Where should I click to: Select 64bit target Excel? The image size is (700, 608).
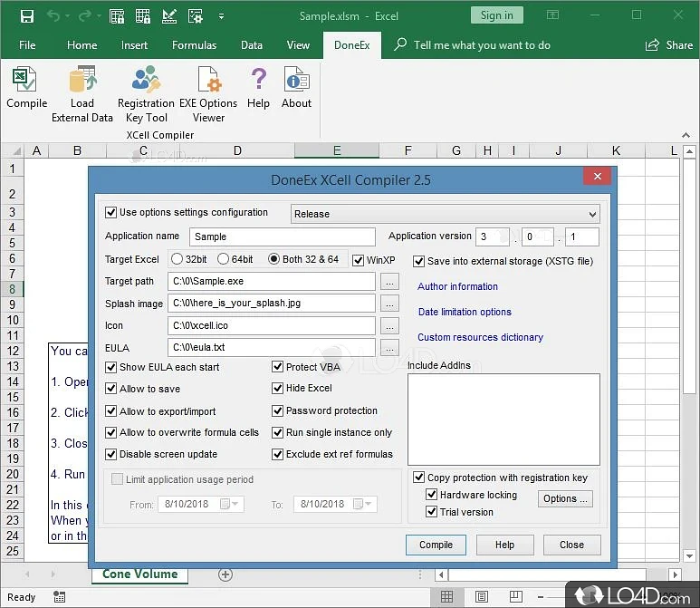point(223,258)
